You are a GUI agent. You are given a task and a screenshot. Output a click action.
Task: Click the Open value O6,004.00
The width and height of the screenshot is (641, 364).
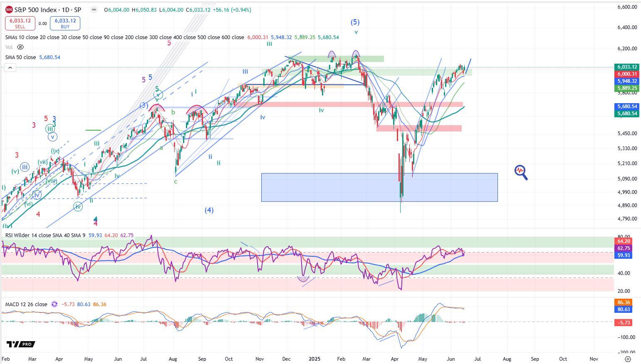coord(116,10)
